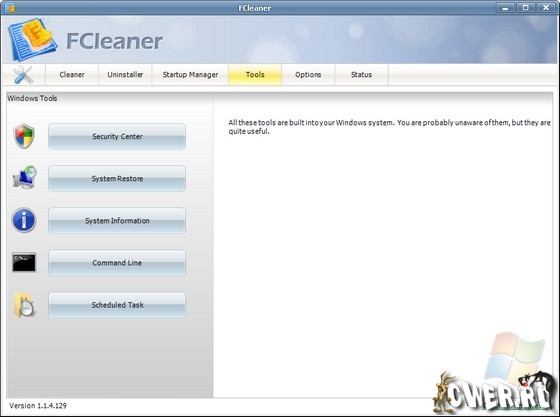This screenshot has width=560, height=417.
Task: Open Scheduled Task button
Action: (117, 305)
